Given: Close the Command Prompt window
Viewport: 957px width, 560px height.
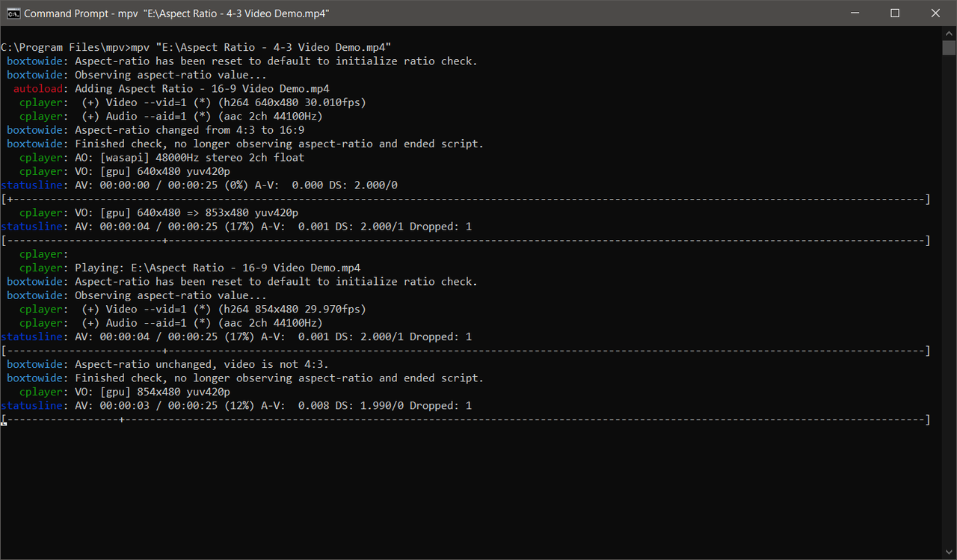Looking at the screenshot, I should coord(935,13).
